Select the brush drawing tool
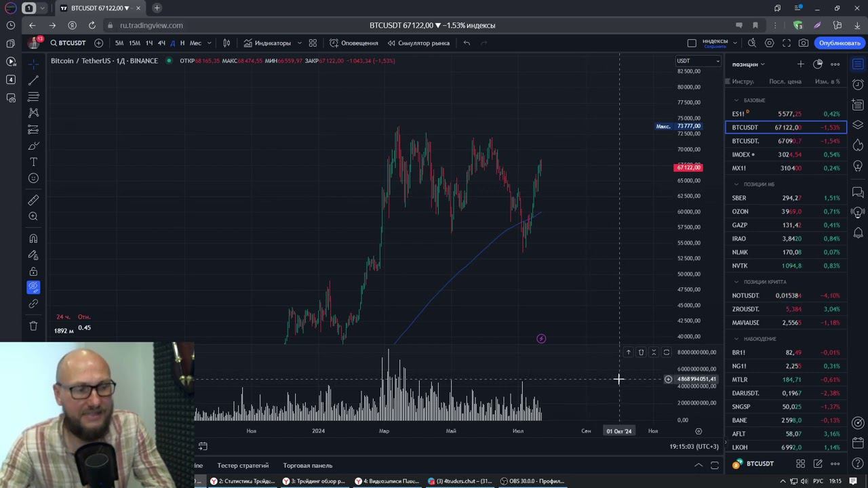The image size is (868, 488). (x=33, y=146)
